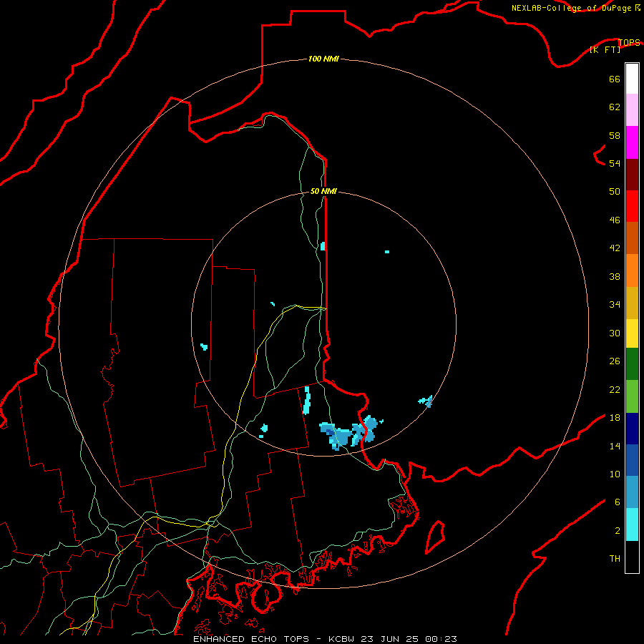Viewport: 644px width, 644px height.
Task: Click the 50 NMI range ring label
Action: 323,191
